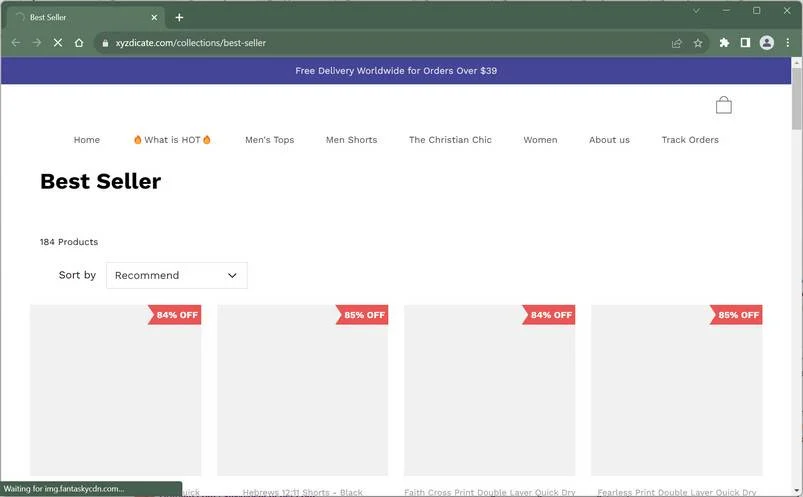View site security lock info
Viewport: 803px width, 497px height.
pyautogui.click(x=105, y=43)
